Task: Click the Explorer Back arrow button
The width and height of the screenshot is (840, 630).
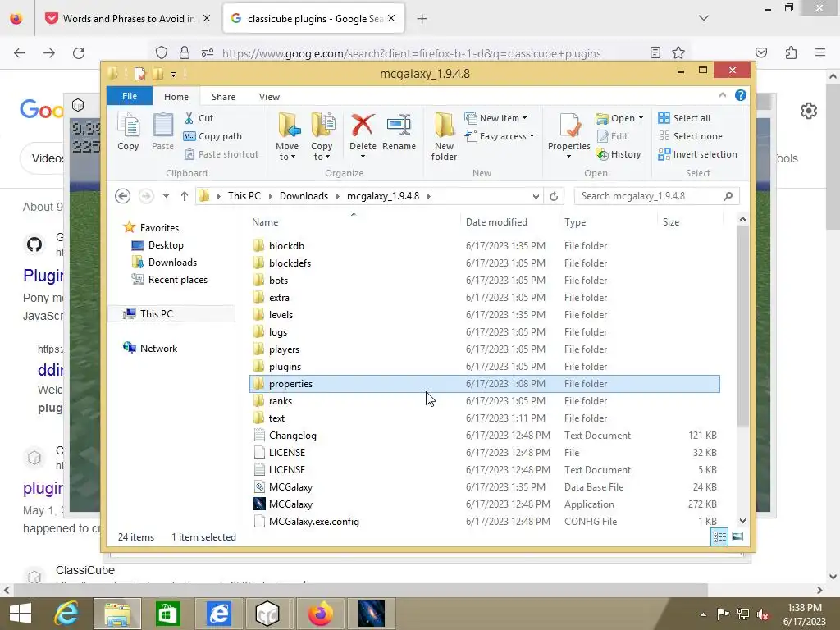Action: pos(123,196)
